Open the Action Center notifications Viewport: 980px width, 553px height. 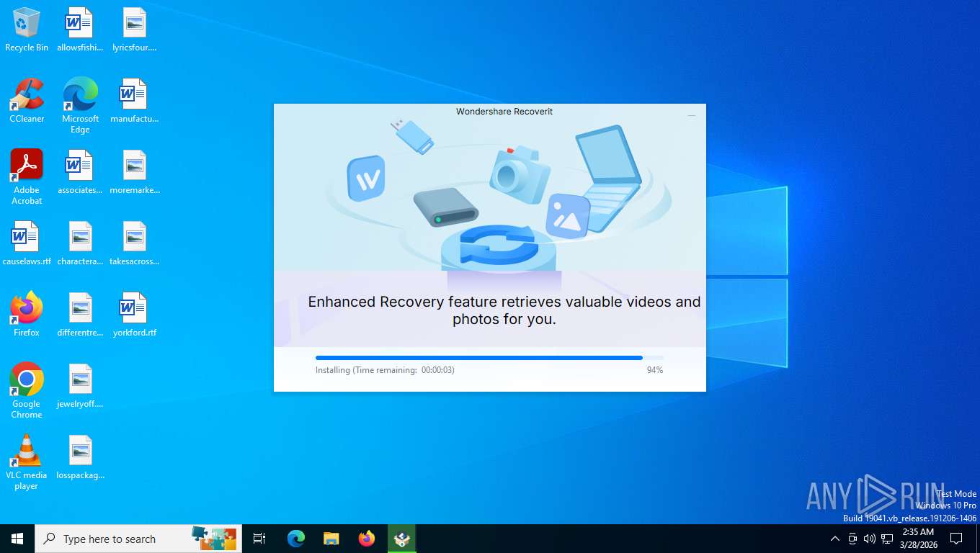[x=956, y=539]
